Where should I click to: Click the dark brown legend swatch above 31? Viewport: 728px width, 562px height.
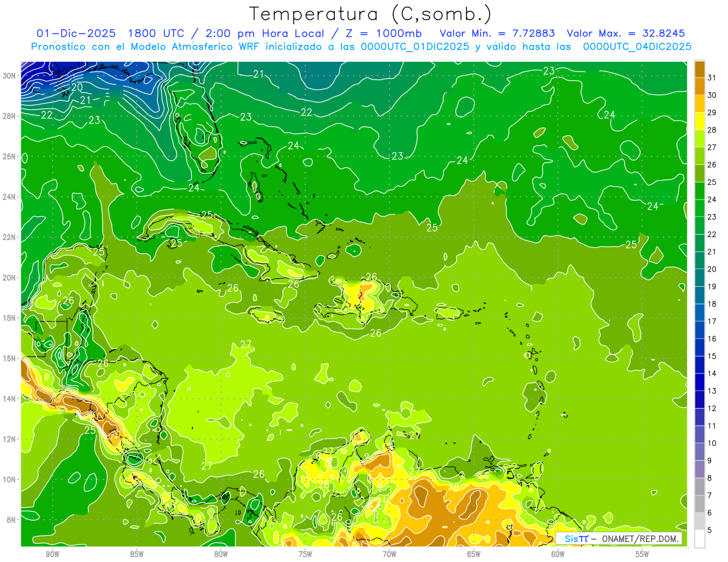pos(699,69)
